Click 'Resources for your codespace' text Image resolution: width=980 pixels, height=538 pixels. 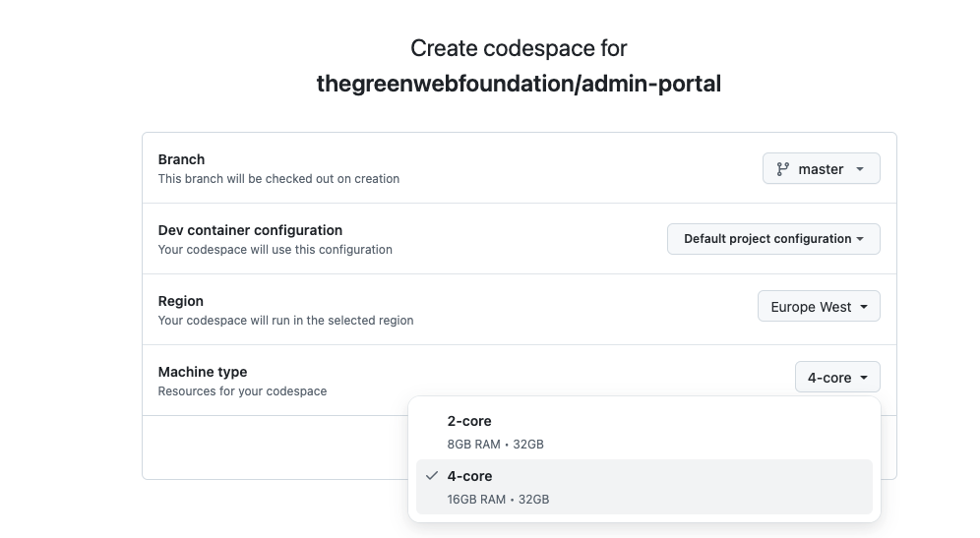[x=242, y=391]
